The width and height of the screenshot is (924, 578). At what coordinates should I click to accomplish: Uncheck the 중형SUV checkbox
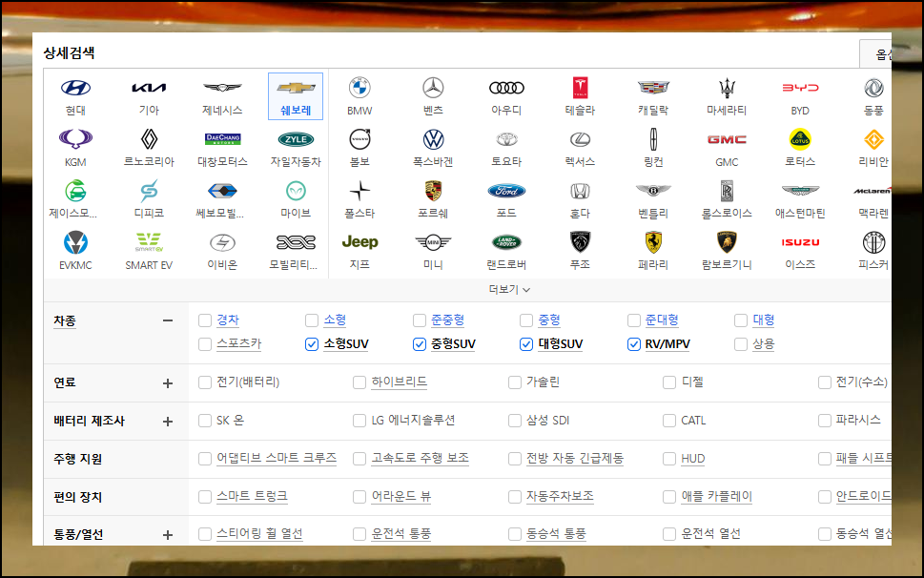pos(419,344)
